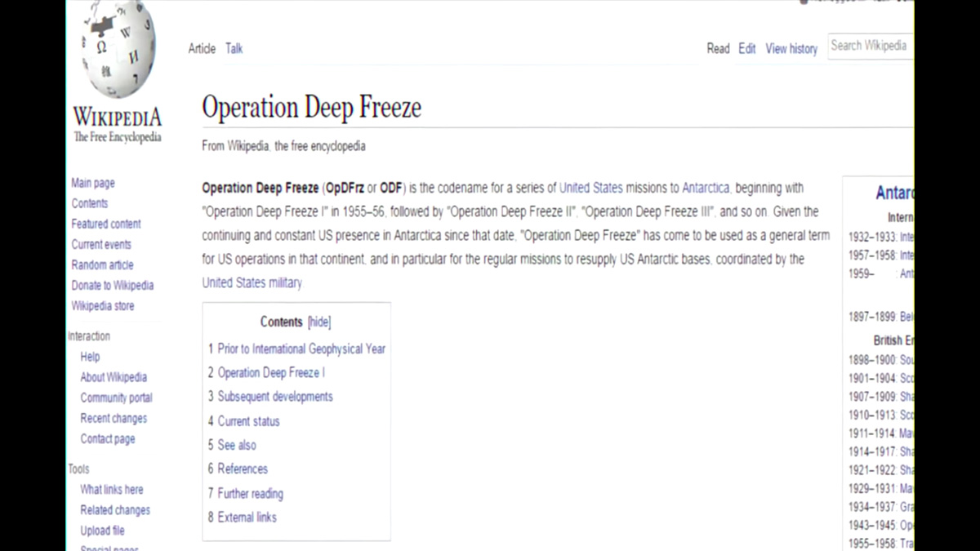Jump to Prior to International Geophysical Year section
Screen dimensions: 980x551
(x=301, y=349)
